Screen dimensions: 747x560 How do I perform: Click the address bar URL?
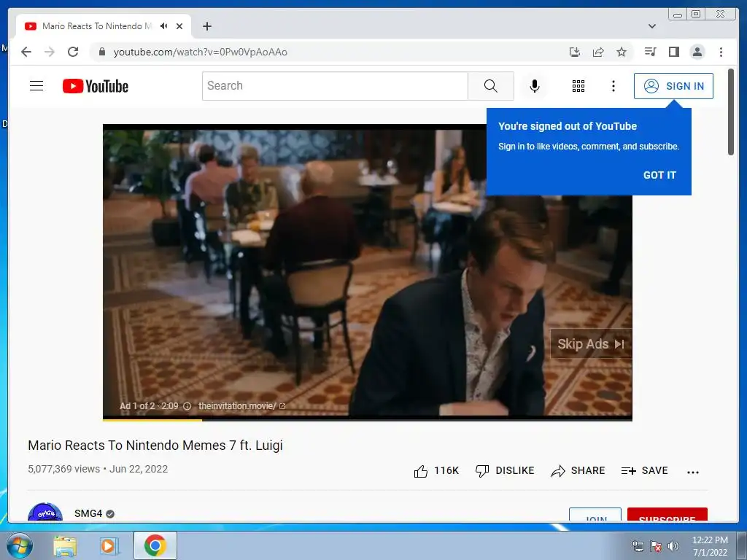tap(201, 52)
